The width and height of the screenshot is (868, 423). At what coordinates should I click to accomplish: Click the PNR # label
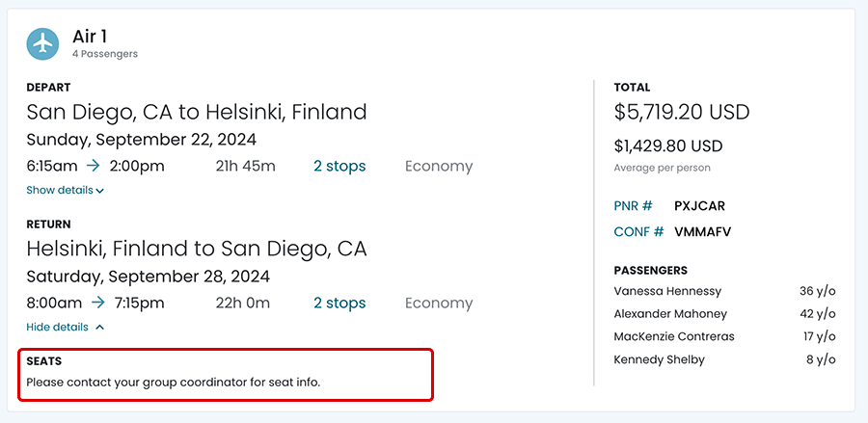point(634,206)
